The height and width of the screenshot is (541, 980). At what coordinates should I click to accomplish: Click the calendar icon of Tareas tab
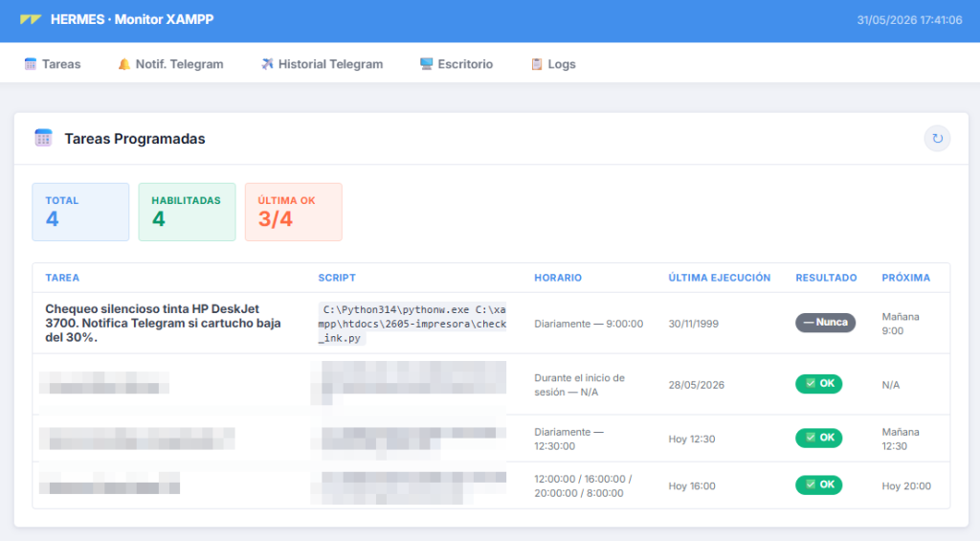click(x=30, y=64)
